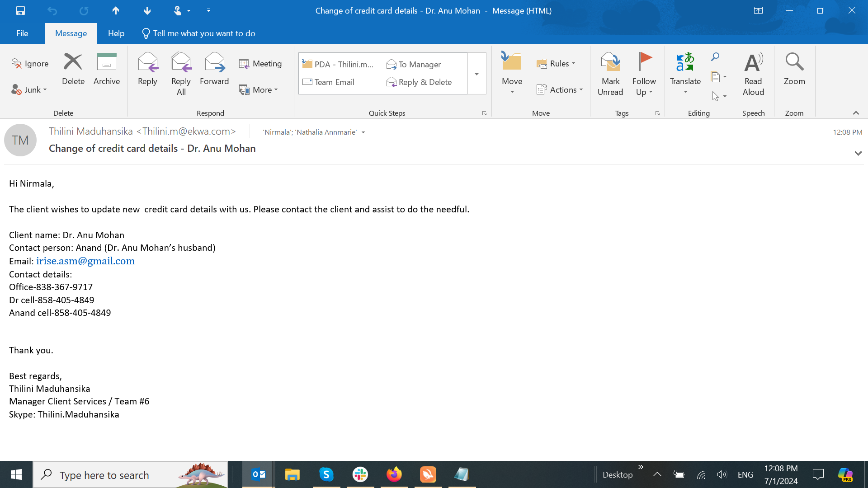
Task: Open Quick Steps dialog launcher
Action: click(484, 113)
